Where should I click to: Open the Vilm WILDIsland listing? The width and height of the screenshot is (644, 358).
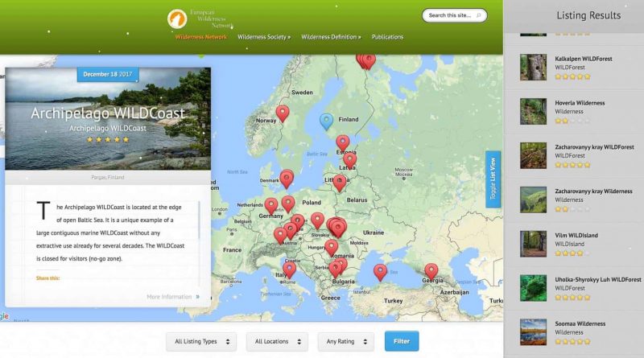click(x=576, y=235)
